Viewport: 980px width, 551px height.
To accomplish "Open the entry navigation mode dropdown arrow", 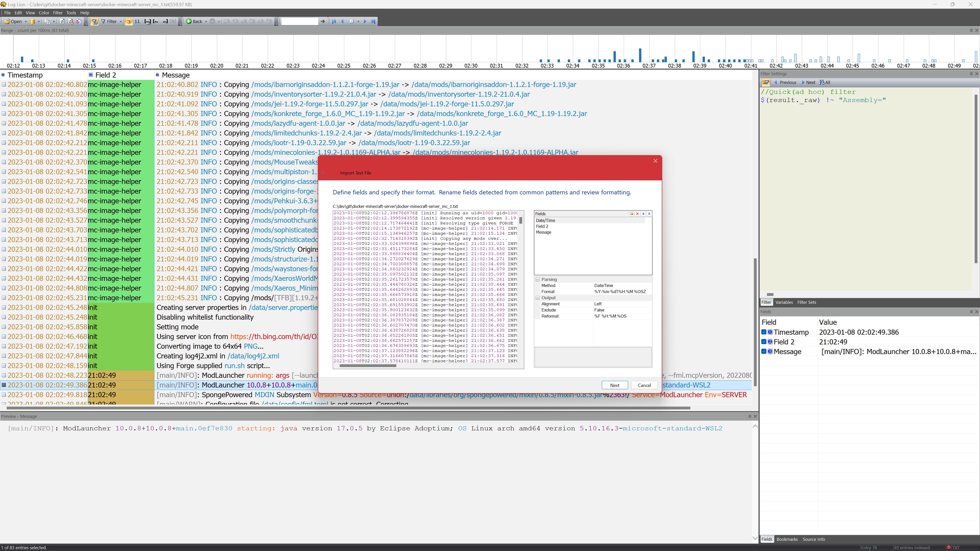I will tap(358, 21).
